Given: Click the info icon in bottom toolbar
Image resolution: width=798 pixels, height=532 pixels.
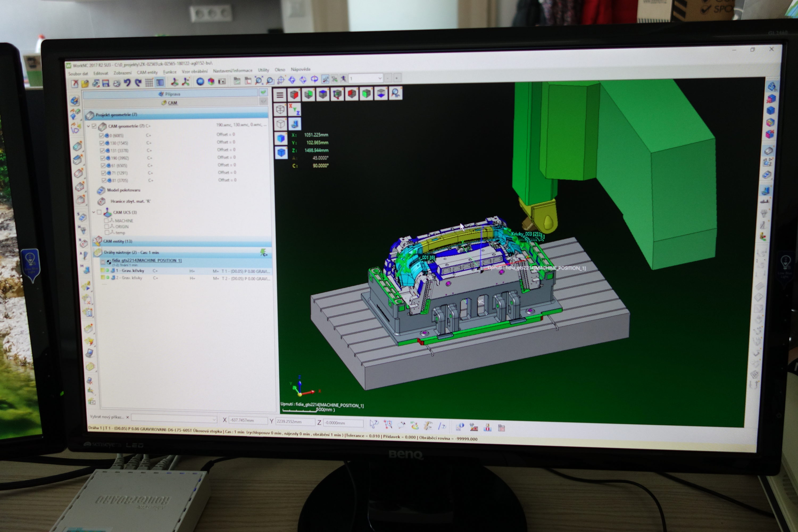Looking at the screenshot, I should [460, 427].
